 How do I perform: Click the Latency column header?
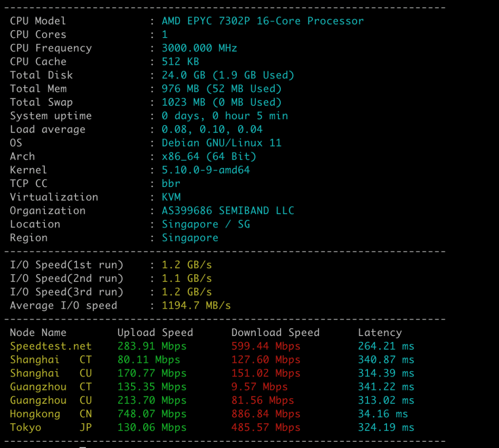(x=380, y=333)
